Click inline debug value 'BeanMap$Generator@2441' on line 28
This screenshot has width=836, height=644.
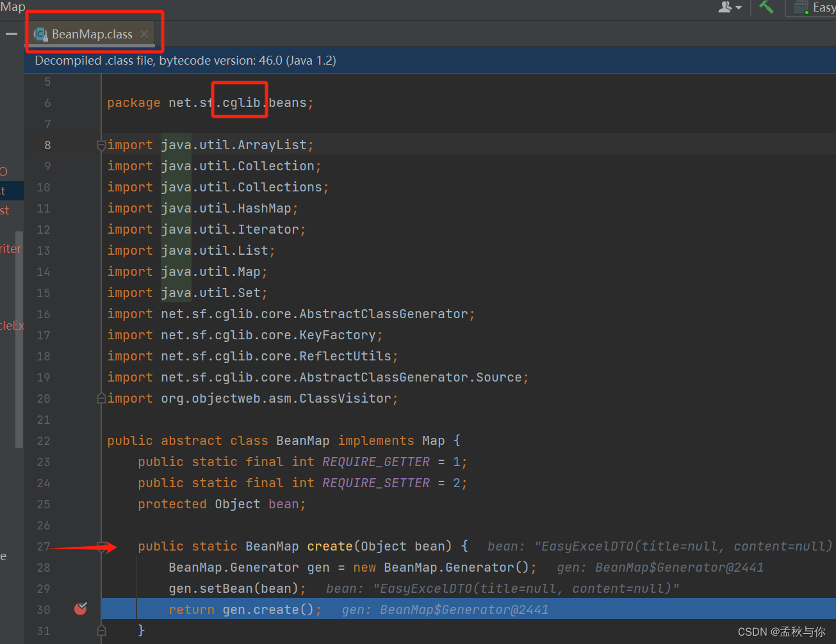(680, 567)
